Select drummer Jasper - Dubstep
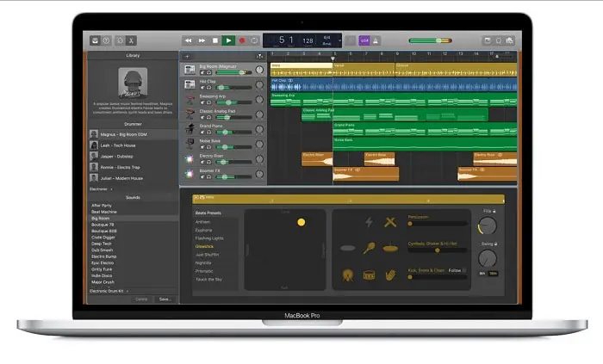Viewport: 603px width, 364px height. tap(133, 157)
